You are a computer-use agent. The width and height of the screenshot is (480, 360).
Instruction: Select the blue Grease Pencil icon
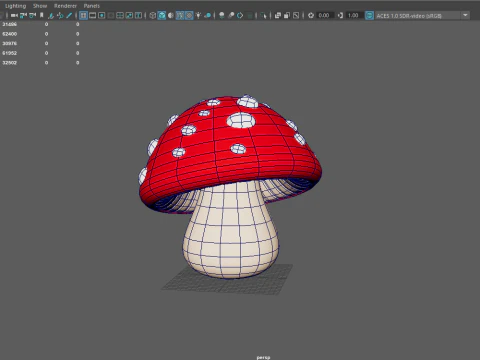point(69,15)
